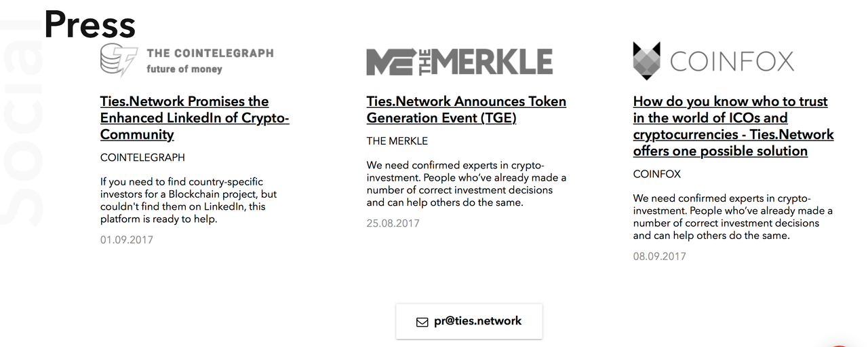Click the pr@ties.network email address text

[477, 321]
